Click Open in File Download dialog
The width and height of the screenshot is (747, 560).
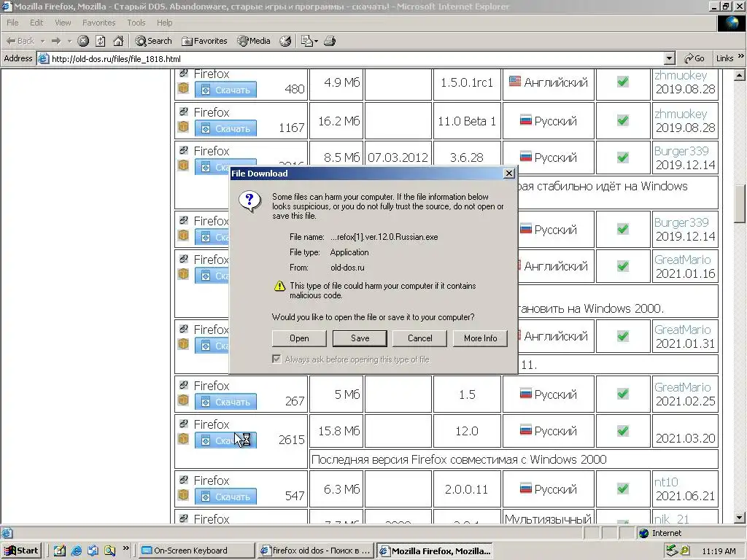click(299, 338)
